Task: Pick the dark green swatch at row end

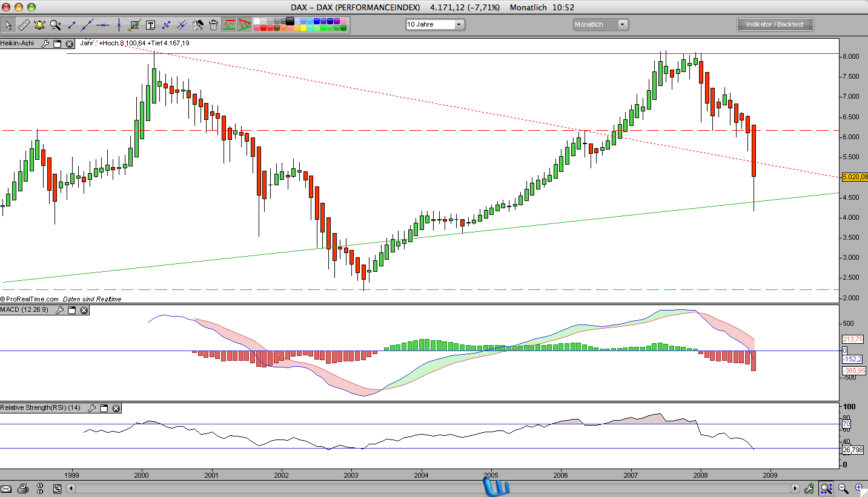Action: tap(343, 28)
